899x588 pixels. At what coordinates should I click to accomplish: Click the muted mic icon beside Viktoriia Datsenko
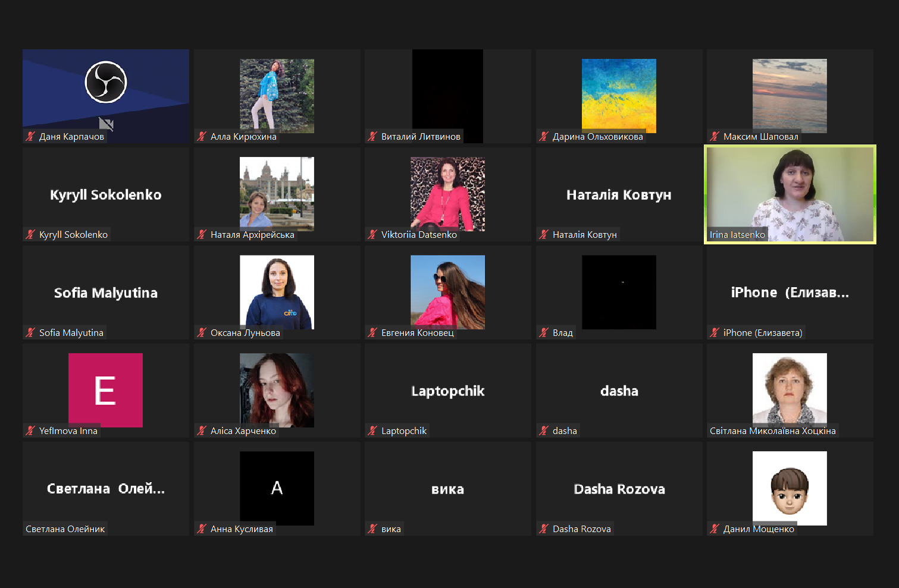click(372, 234)
